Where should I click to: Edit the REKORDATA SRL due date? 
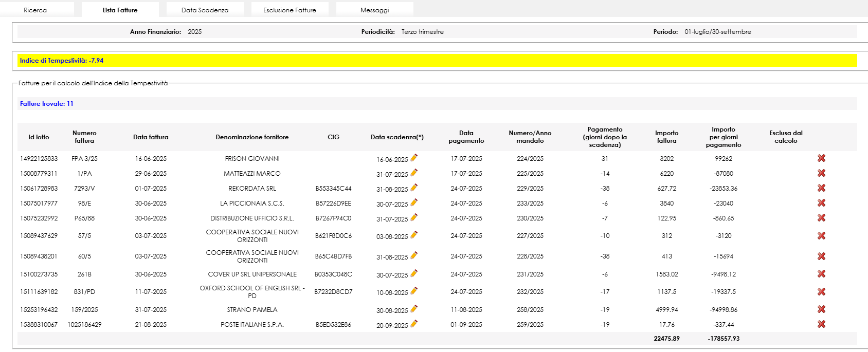point(414,188)
